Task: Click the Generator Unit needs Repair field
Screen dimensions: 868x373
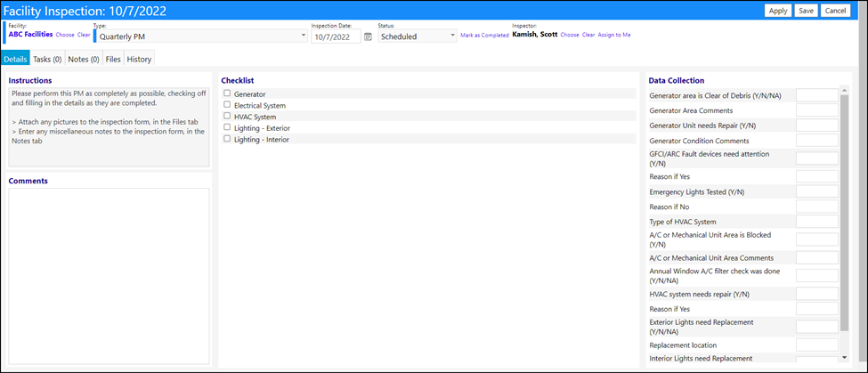Action: coord(817,125)
